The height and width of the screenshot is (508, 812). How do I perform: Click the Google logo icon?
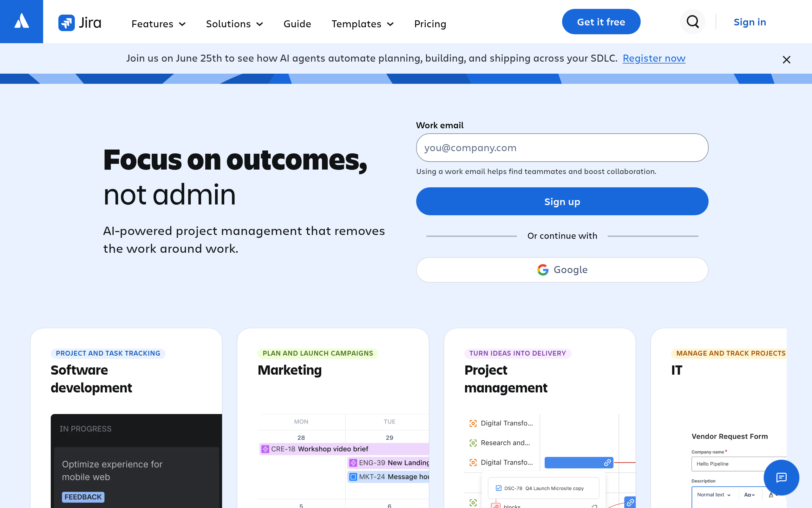[543, 270]
